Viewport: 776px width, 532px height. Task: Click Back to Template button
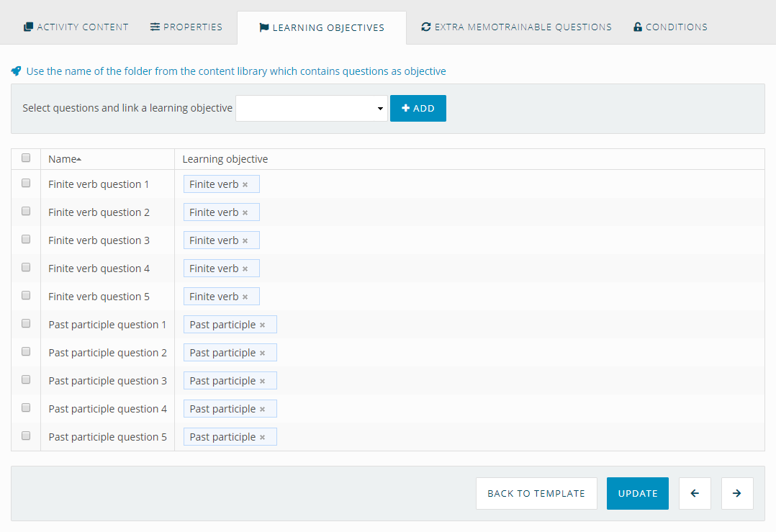click(536, 493)
